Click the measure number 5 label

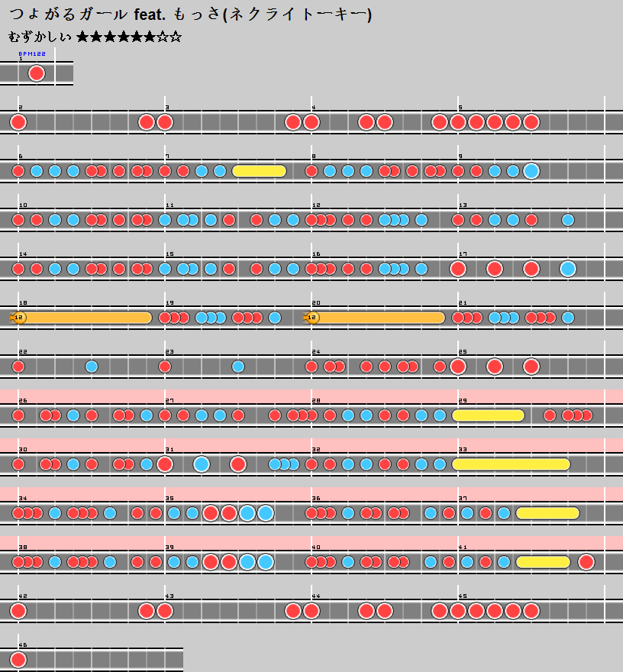tap(460, 108)
